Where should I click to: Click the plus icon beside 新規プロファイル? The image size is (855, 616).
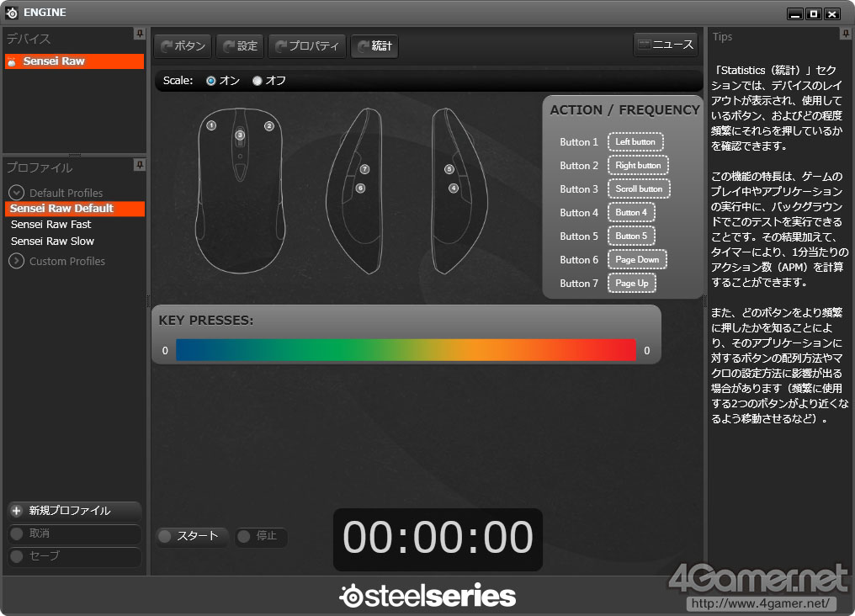(16, 511)
